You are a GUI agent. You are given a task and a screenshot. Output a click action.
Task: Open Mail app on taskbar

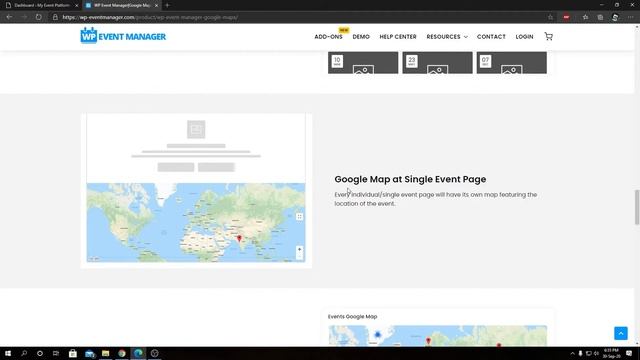[89, 353]
